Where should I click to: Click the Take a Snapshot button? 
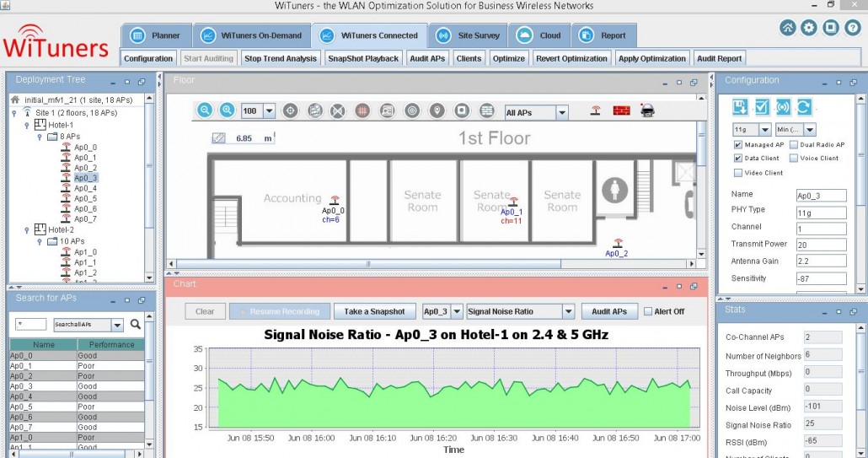(375, 311)
